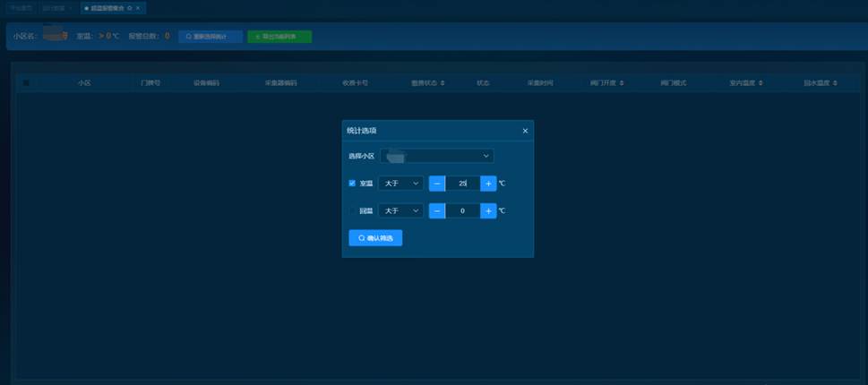Switch to the first tab in tab bar
The height and width of the screenshot is (385, 868).
tap(19, 7)
